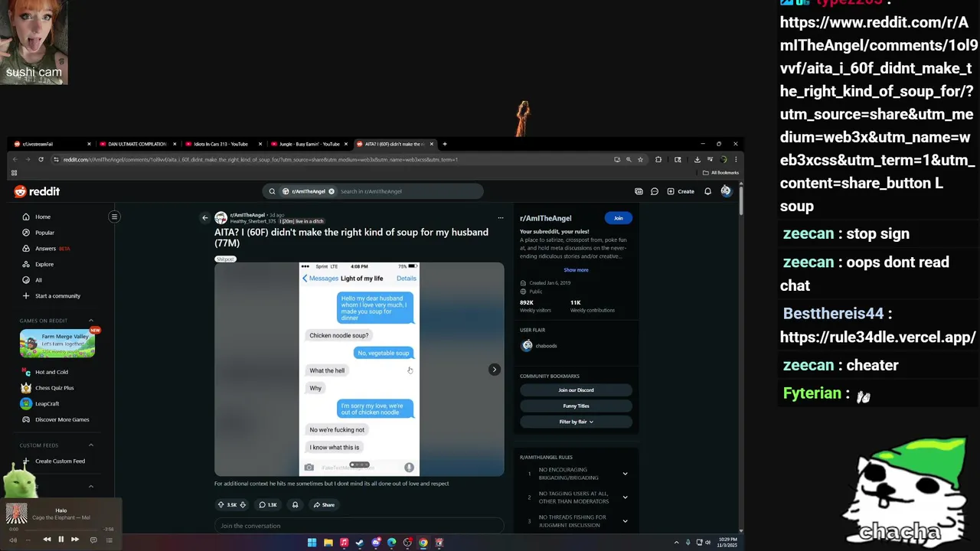Screen dimensions: 980x551
Task: Click Show more in subreddit description
Action: click(576, 270)
